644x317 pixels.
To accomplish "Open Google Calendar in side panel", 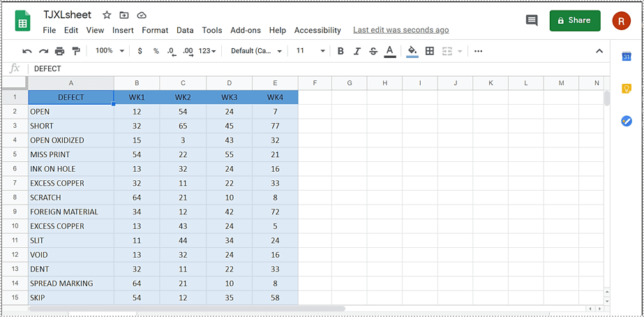I will (x=626, y=57).
